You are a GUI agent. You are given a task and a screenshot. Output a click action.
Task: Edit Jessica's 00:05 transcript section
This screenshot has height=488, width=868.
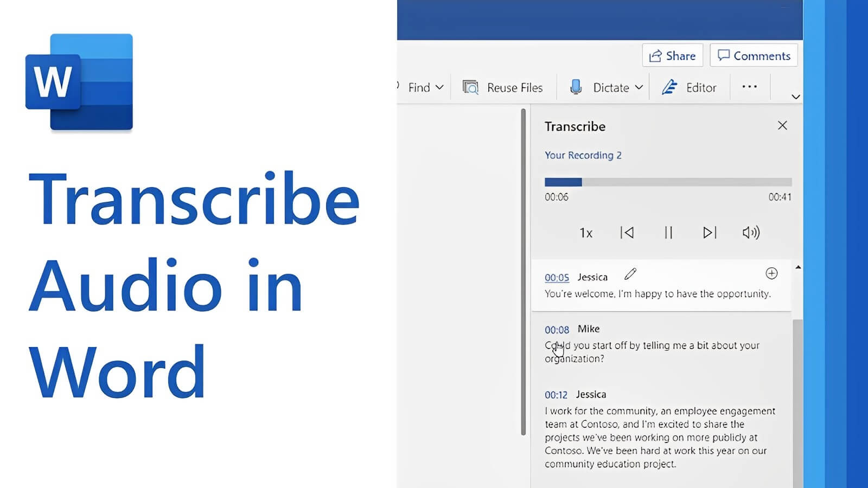[x=630, y=275]
